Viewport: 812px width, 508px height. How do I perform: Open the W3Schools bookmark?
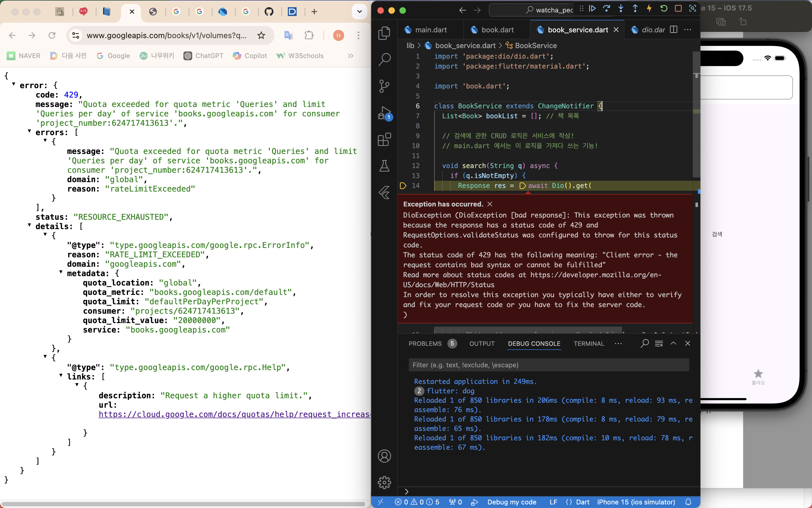tap(300, 56)
